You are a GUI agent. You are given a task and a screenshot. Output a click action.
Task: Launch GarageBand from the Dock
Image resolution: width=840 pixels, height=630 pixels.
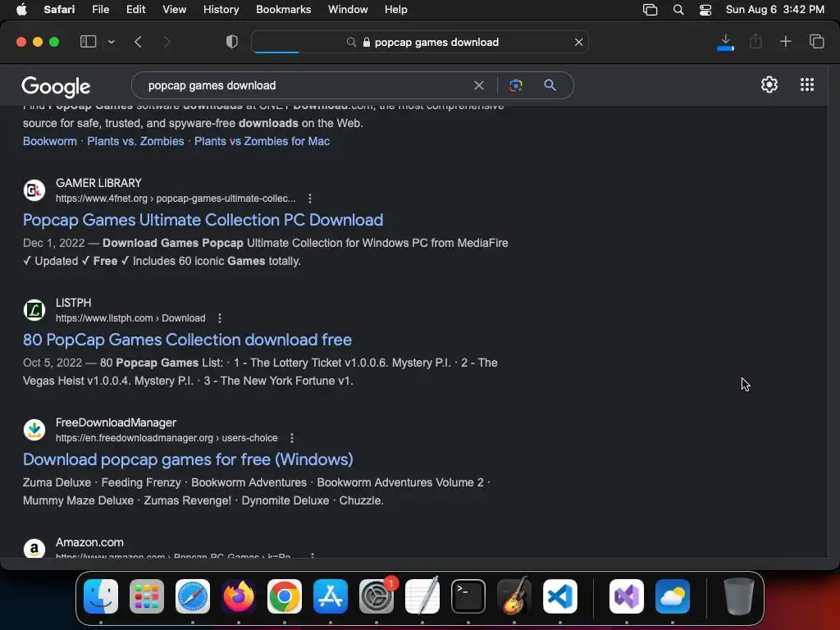coord(514,596)
